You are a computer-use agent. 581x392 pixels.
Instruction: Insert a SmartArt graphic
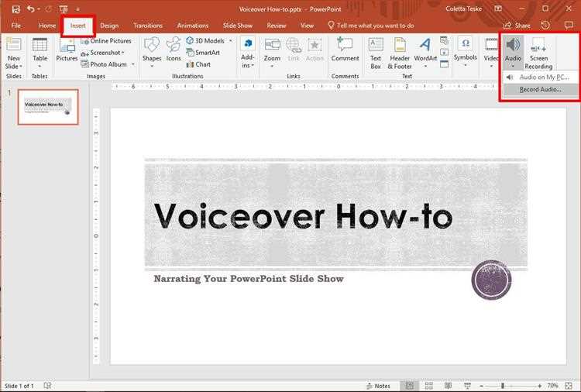coord(203,53)
